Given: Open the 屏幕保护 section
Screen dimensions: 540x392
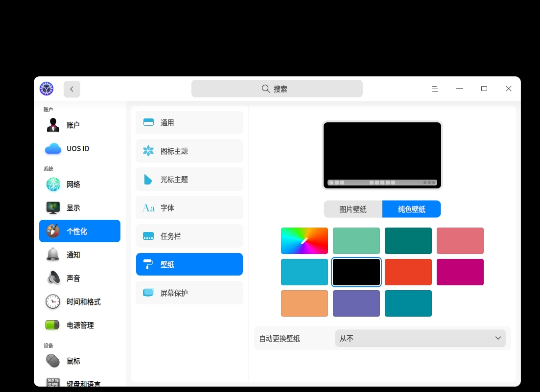Looking at the screenshot, I should click(x=189, y=293).
